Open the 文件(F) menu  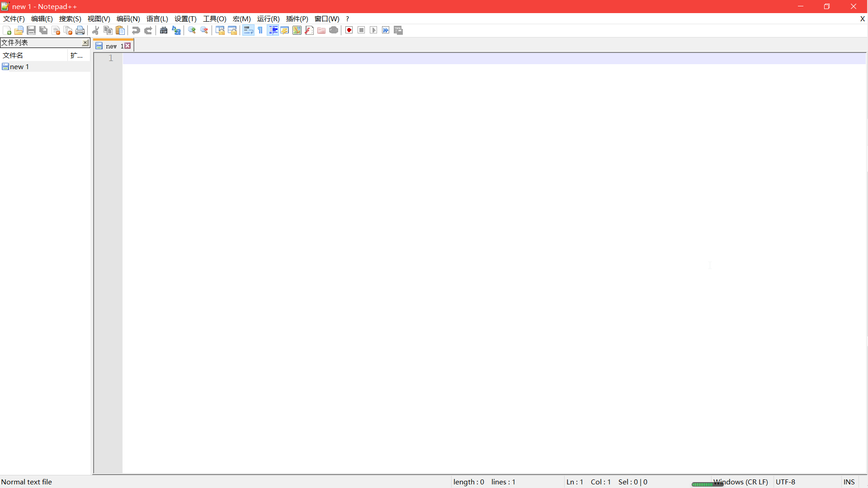coord(13,19)
